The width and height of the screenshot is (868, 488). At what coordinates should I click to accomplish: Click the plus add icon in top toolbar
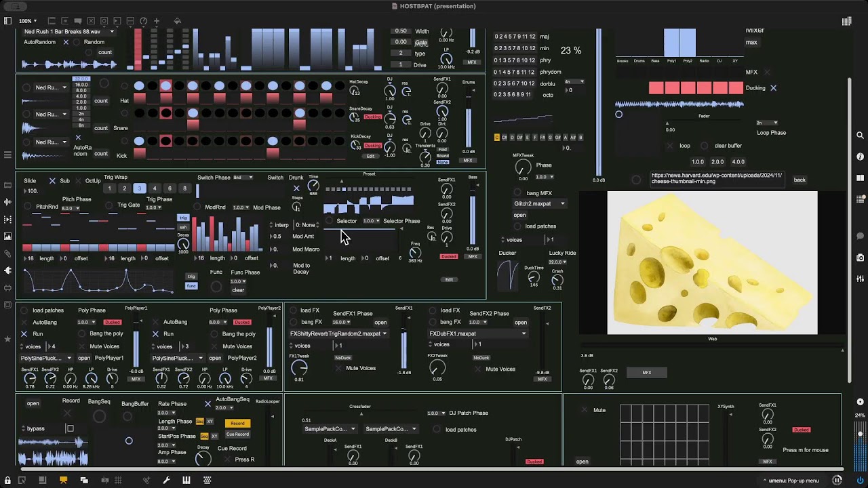[x=157, y=21]
